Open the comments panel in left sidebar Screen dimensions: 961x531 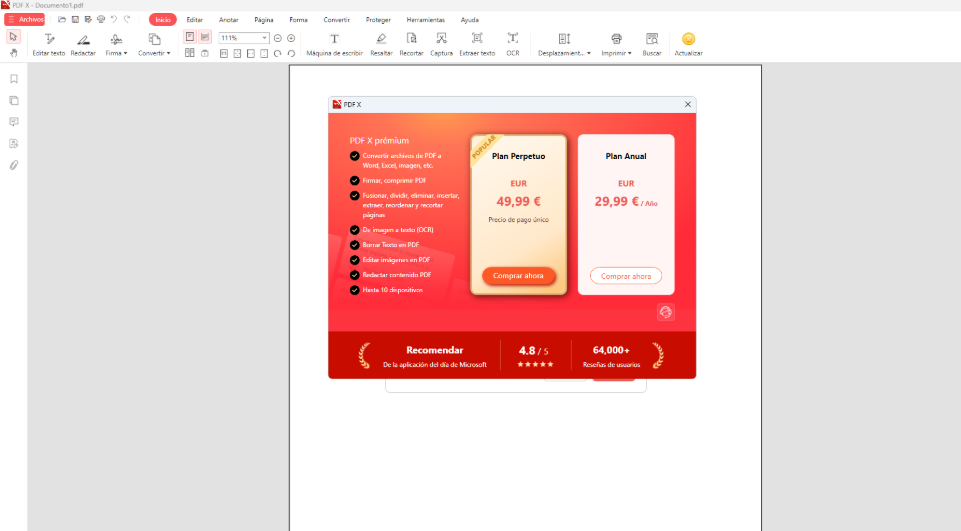click(x=13, y=122)
